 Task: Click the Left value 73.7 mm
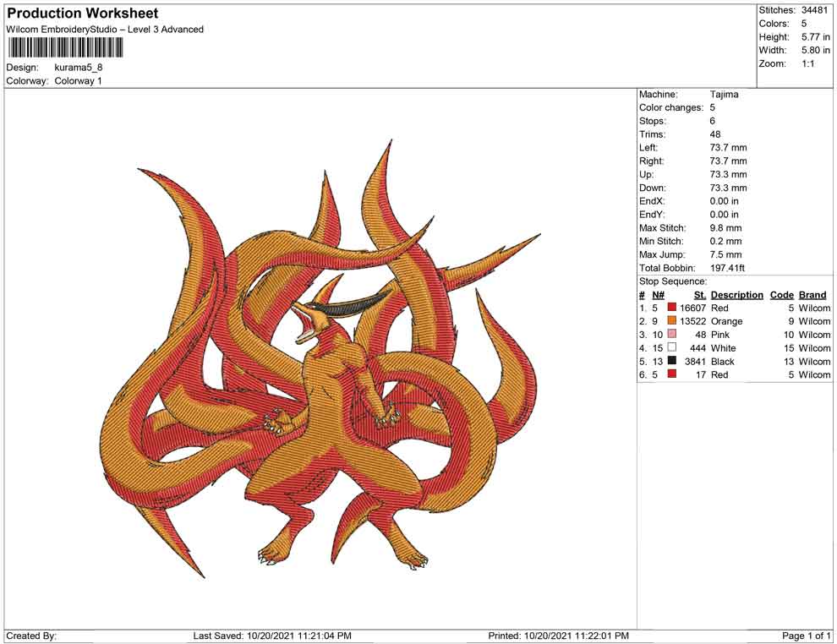(x=728, y=148)
